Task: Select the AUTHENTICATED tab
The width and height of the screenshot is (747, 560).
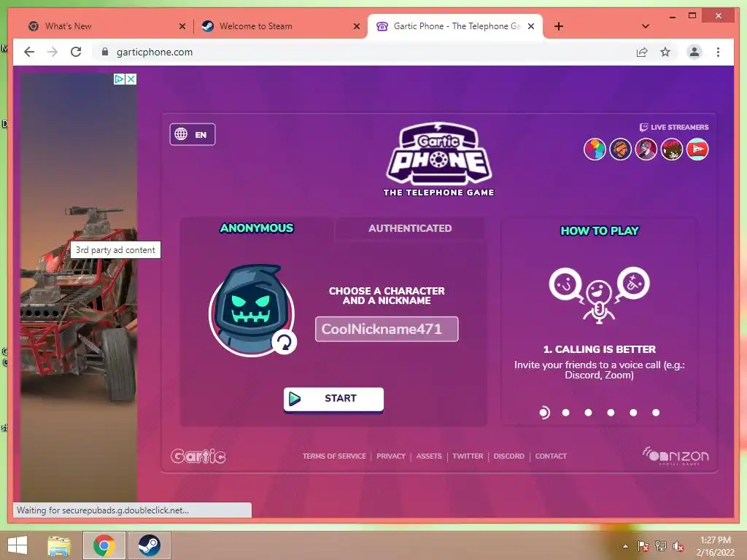Action: (x=410, y=228)
